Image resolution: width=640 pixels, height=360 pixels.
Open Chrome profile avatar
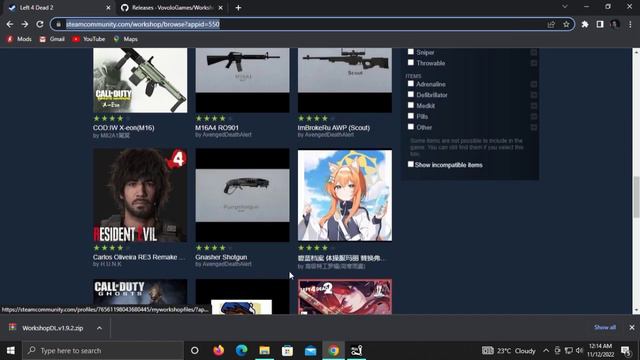tap(615, 24)
